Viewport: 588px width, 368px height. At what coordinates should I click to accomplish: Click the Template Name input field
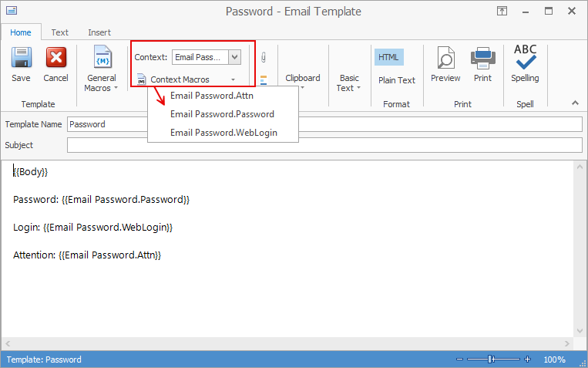324,124
